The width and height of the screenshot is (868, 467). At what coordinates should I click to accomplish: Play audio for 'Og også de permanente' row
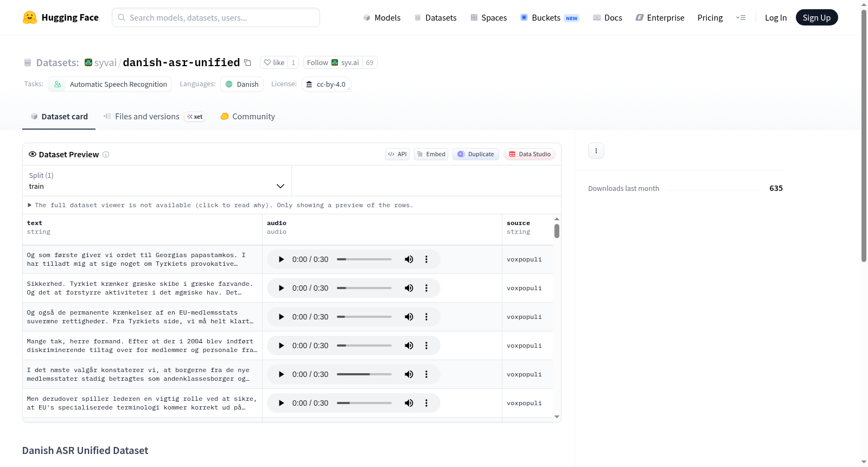(281, 317)
